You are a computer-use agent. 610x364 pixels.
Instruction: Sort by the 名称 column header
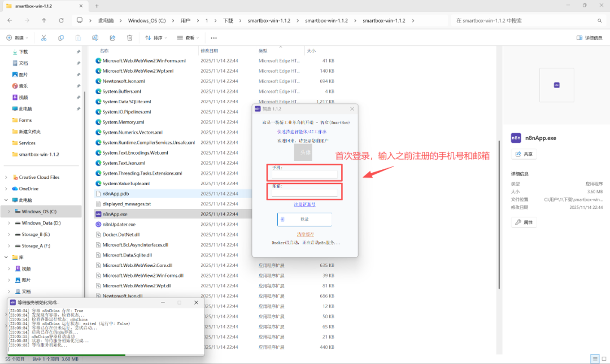click(x=104, y=51)
